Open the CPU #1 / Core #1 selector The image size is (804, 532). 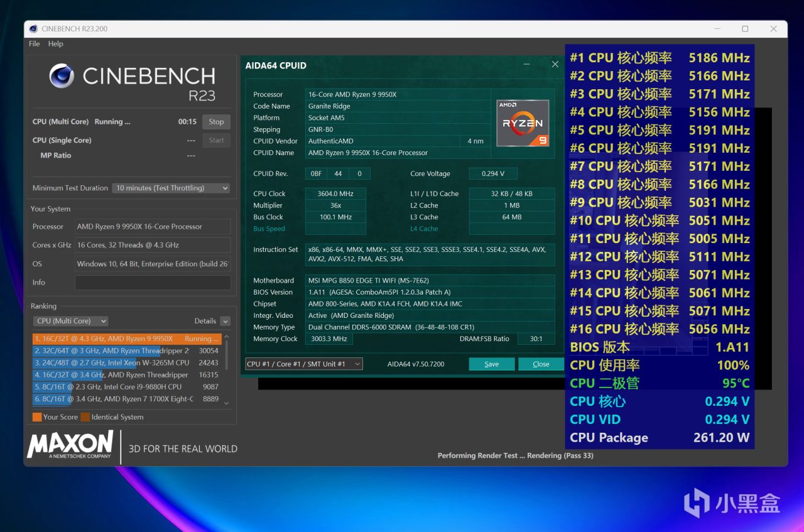coord(304,364)
